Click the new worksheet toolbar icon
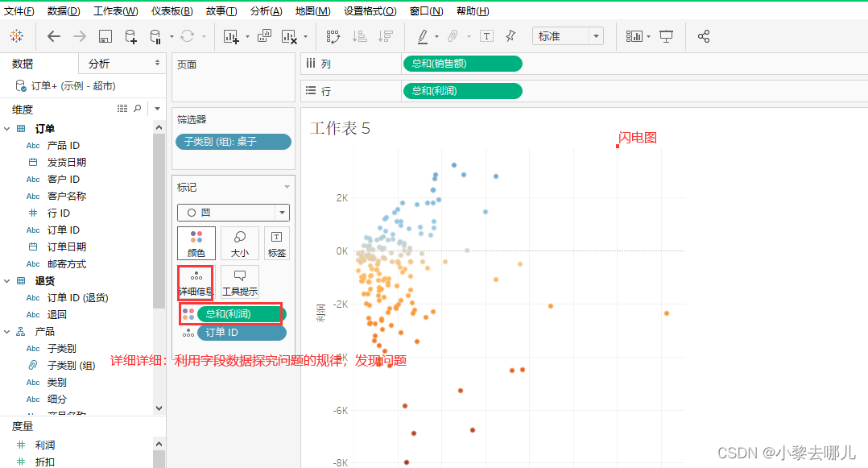This screenshot has width=868, height=468. click(231, 36)
